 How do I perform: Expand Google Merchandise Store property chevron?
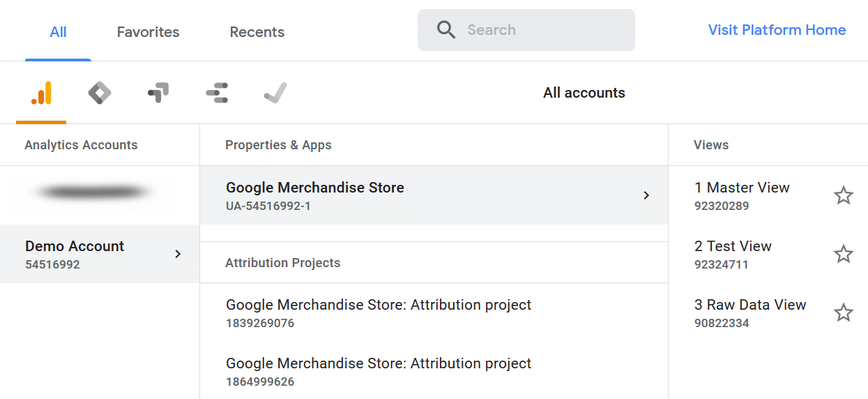click(646, 195)
